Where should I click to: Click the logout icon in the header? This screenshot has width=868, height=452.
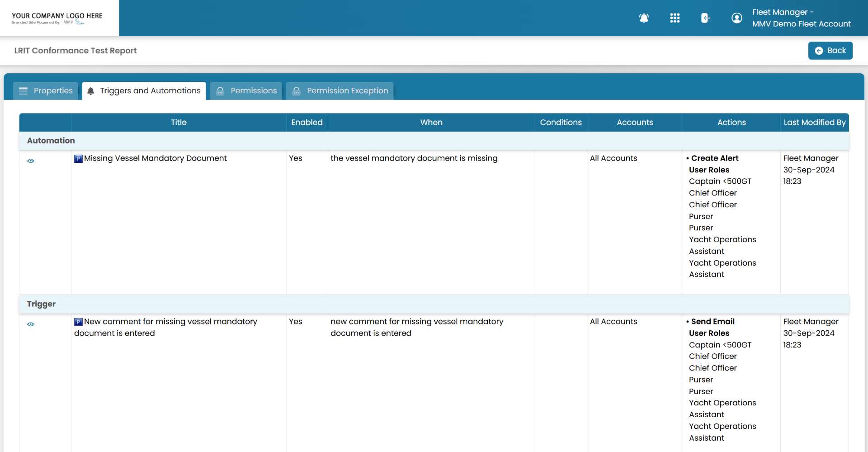[705, 18]
